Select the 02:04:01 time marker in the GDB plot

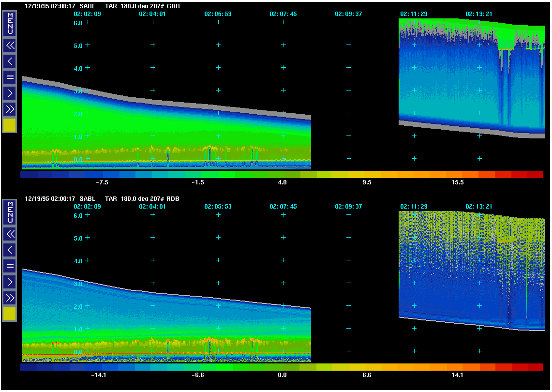coord(152,14)
